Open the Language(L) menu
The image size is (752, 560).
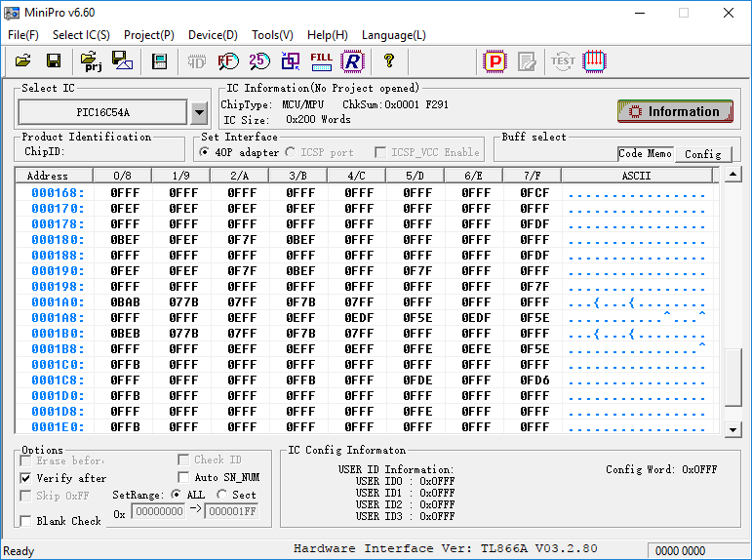pos(394,35)
